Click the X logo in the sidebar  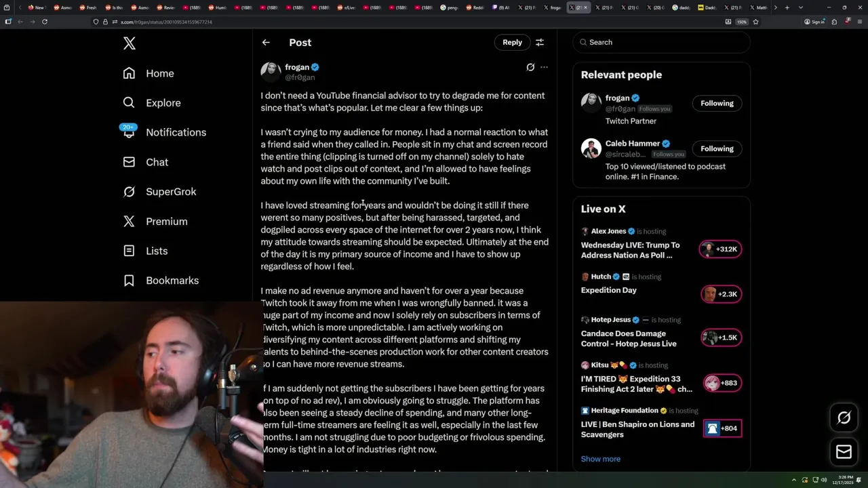point(130,43)
